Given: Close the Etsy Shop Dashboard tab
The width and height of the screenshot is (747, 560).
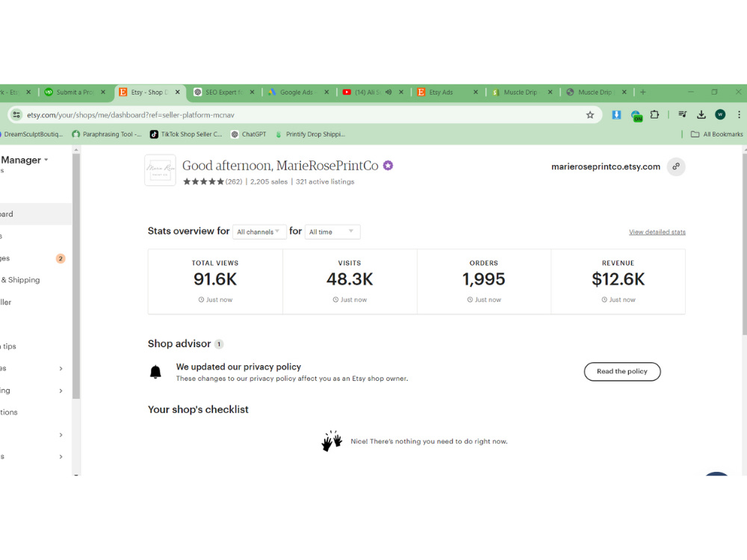Looking at the screenshot, I should coord(178,92).
